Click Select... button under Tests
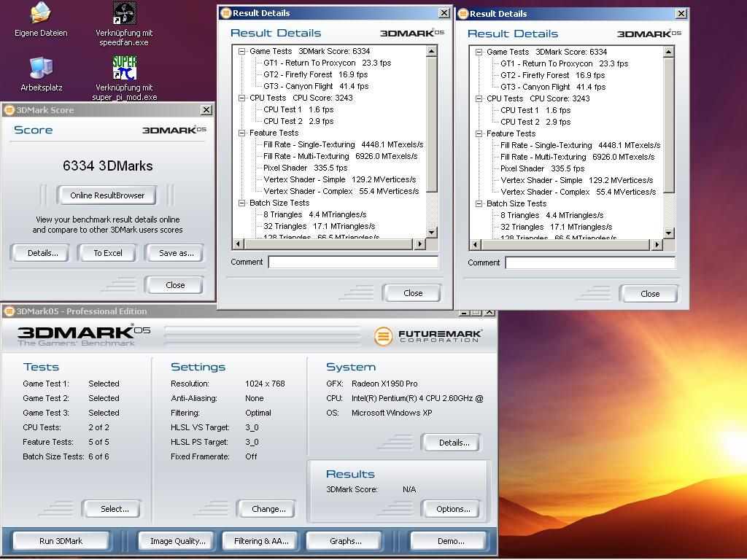The width and height of the screenshot is (747, 560). 113,508
